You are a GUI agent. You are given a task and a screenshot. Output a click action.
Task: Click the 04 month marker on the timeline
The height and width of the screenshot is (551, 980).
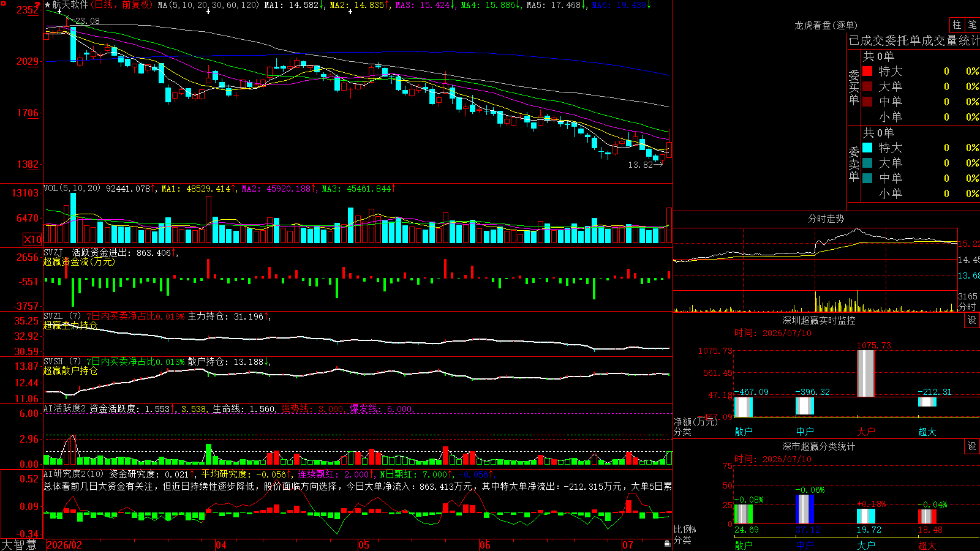click(x=221, y=545)
